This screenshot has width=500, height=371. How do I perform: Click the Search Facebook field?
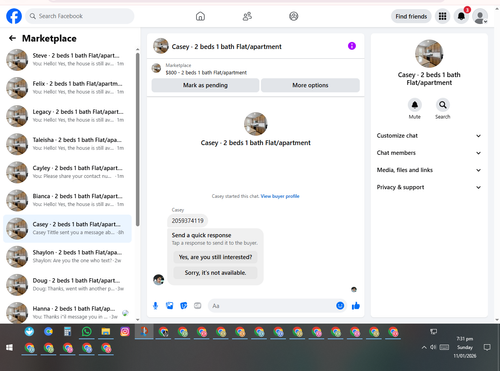(80, 16)
